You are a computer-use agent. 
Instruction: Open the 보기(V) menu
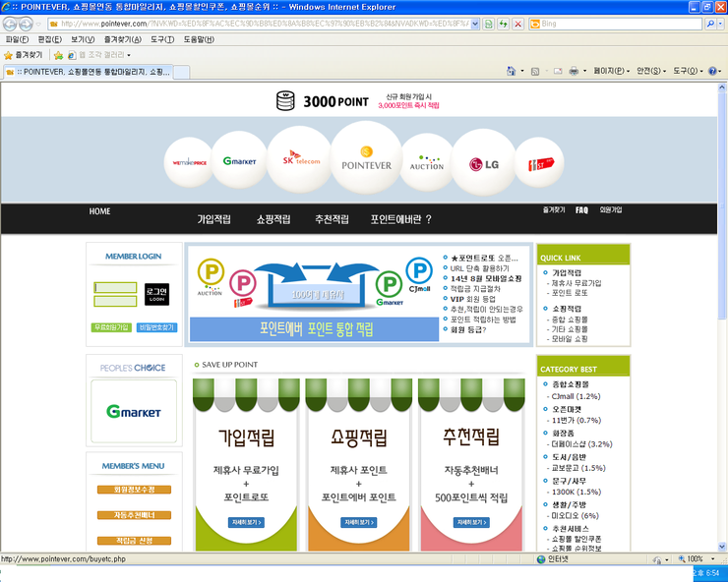tap(83, 39)
